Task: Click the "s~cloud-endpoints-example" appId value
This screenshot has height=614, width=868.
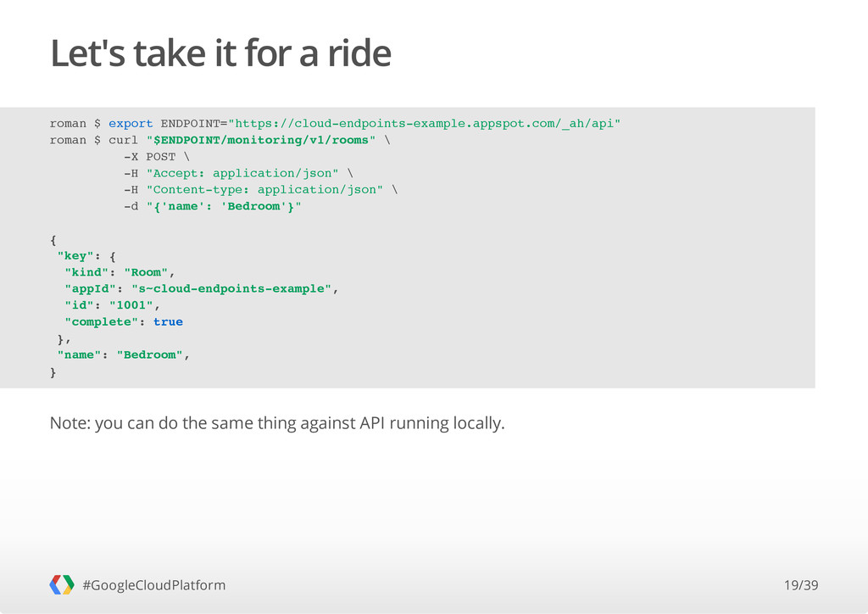Action: [x=231, y=288]
